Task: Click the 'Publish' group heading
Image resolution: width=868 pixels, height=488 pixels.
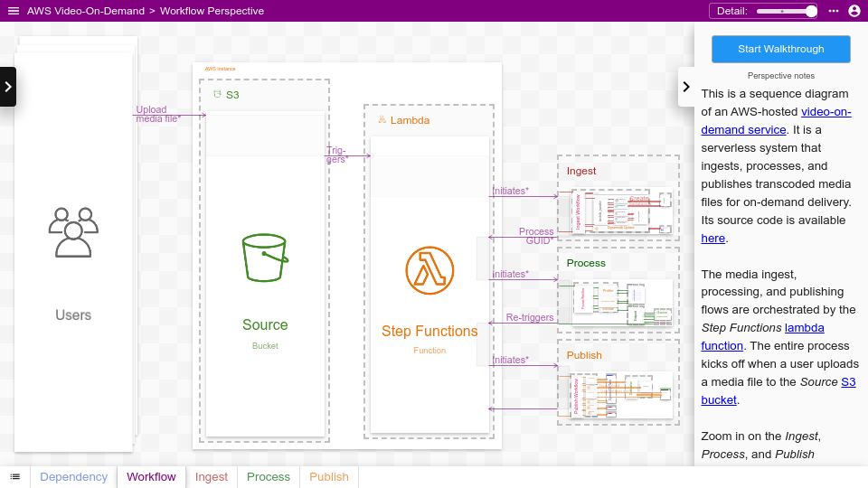Action: pyautogui.click(x=584, y=355)
